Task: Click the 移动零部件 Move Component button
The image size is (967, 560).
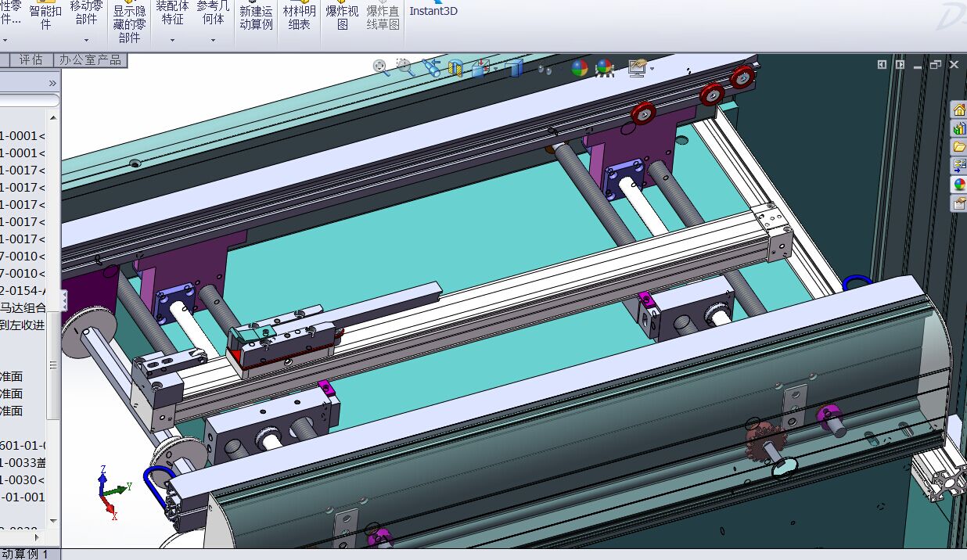Action: (86, 13)
